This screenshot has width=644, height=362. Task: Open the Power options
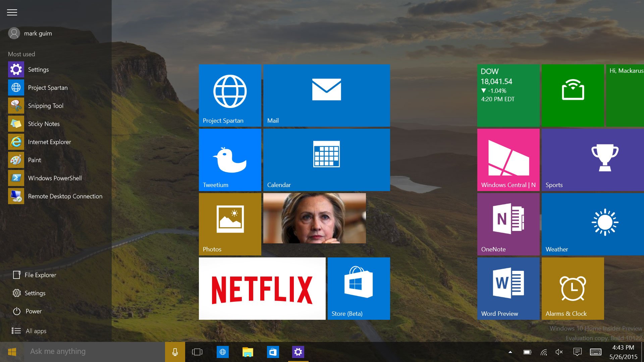27,311
